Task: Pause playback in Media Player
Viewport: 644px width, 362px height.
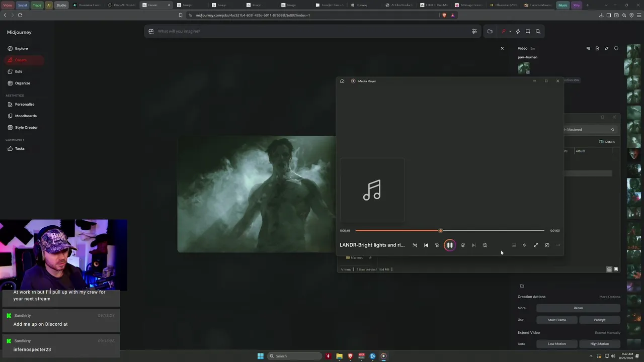Action: pyautogui.click(x=450, y=245)
